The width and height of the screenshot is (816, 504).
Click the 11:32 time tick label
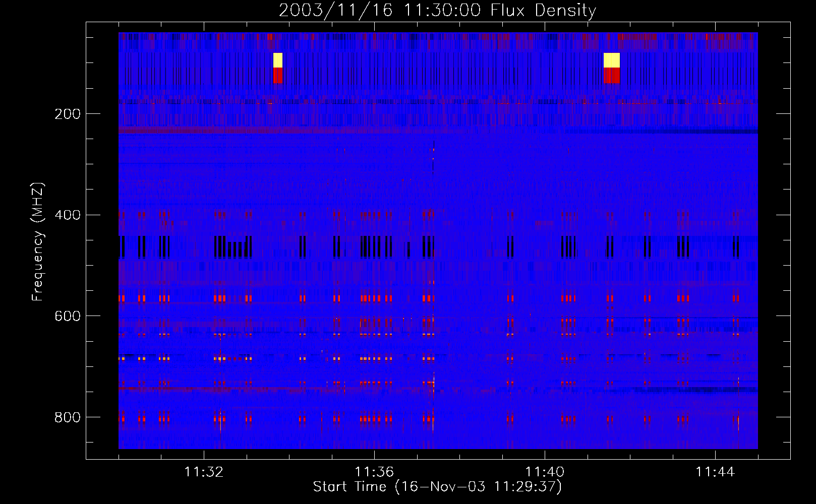tap(204, 472)
